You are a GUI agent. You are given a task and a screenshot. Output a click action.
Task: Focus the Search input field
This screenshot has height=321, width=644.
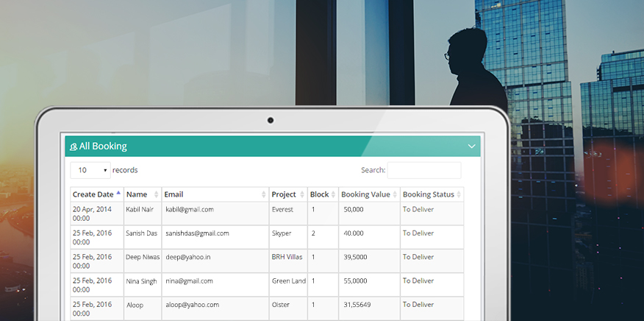(424, 170)
